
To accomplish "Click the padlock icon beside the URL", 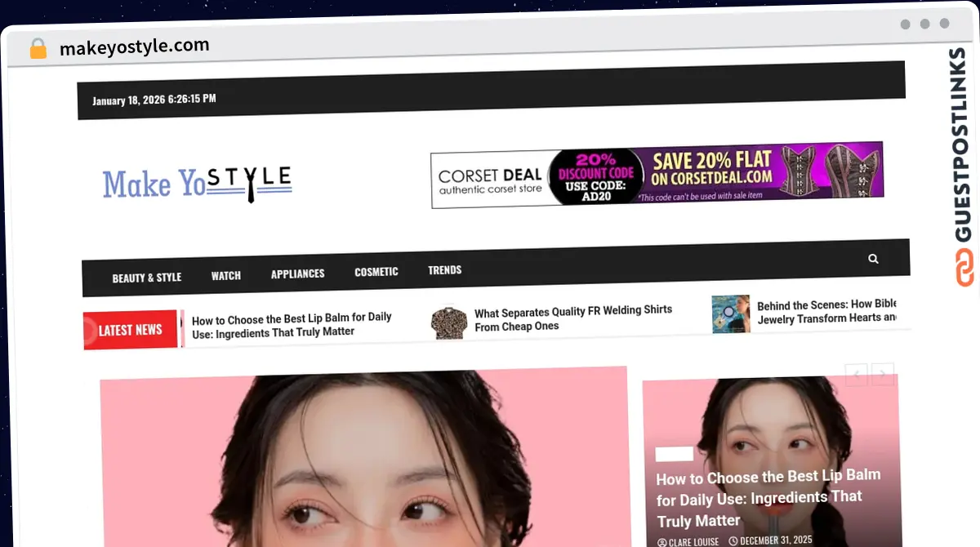I will [x=38, y=49].
